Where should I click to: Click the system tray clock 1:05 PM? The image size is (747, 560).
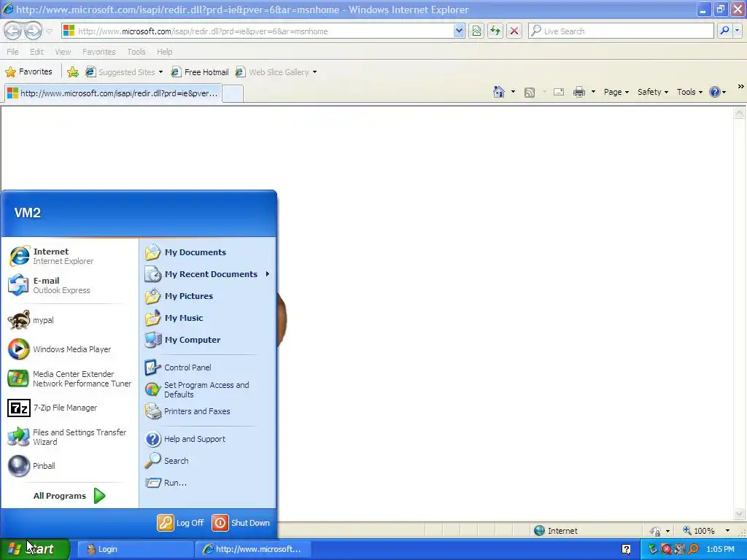coord(720,549)
